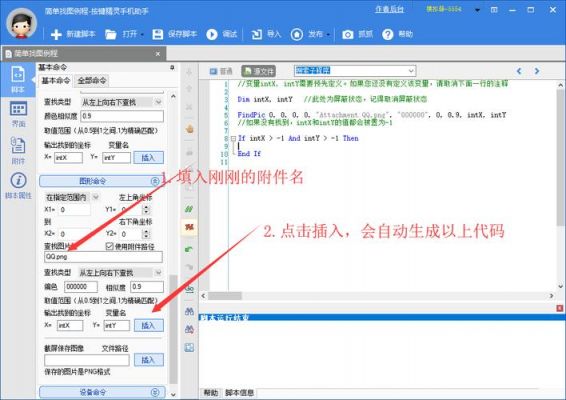This screenshot has width=566, height=400.
Task: Click the 偏色 000000 input field
Action: 81,287
